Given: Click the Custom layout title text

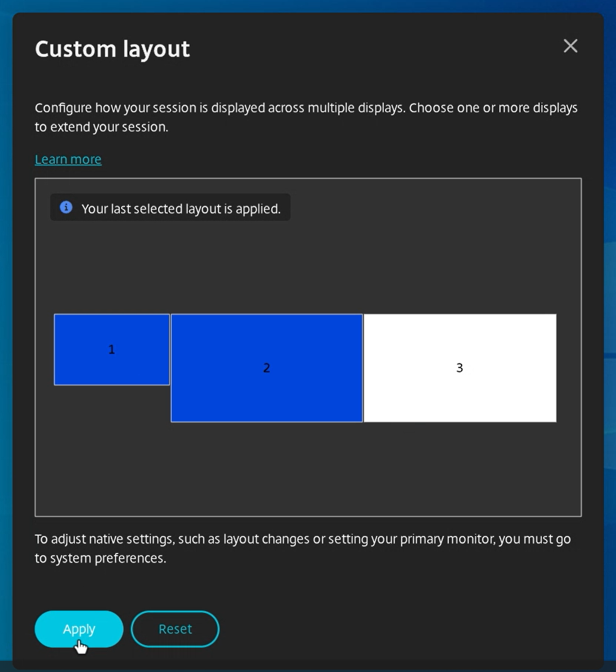Looking at the screenshot, I should pyautogui.click(x=112, y=49).
